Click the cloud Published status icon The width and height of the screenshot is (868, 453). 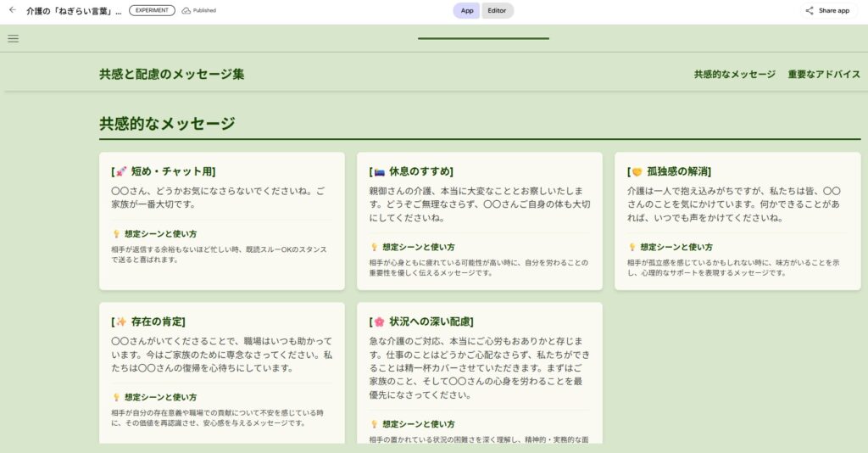[x=186, y=10]
